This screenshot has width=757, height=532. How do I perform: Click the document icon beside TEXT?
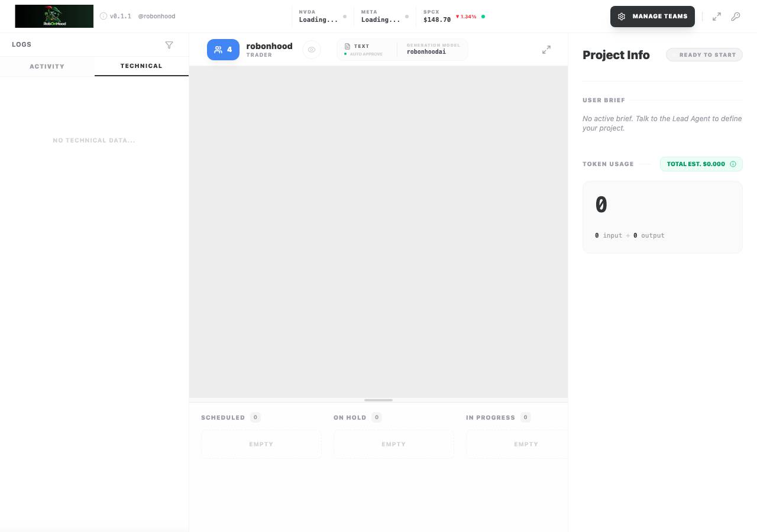point(348,46)
